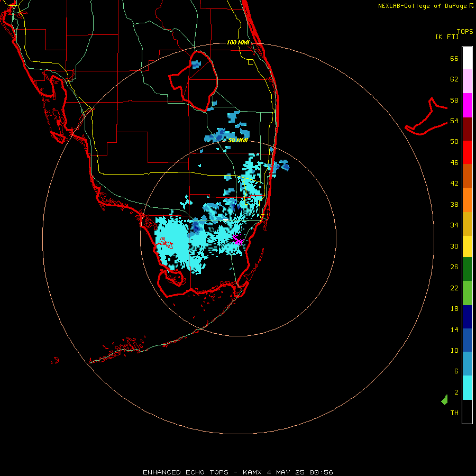Click the 00:56 timestamp in caption
The width and height of the screenshot is (476, 476).
(321, 472)
